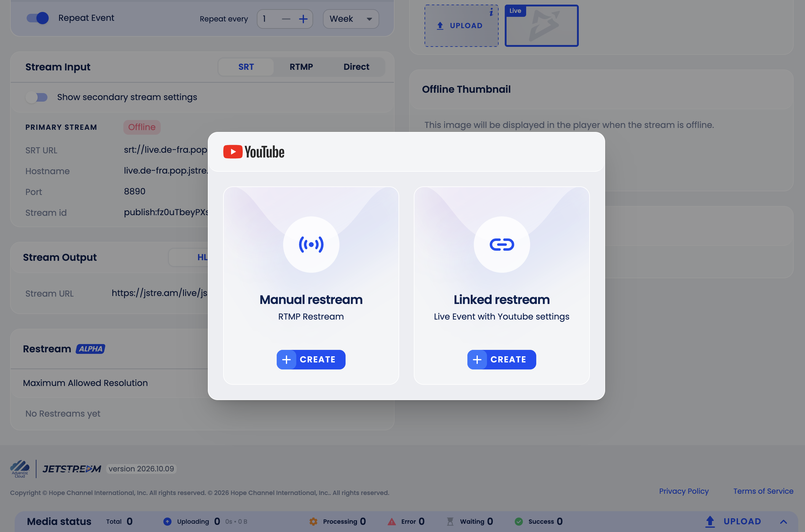Click the Upload button in Media status bar
The image size is (805, 532).
tap(733, 522)
